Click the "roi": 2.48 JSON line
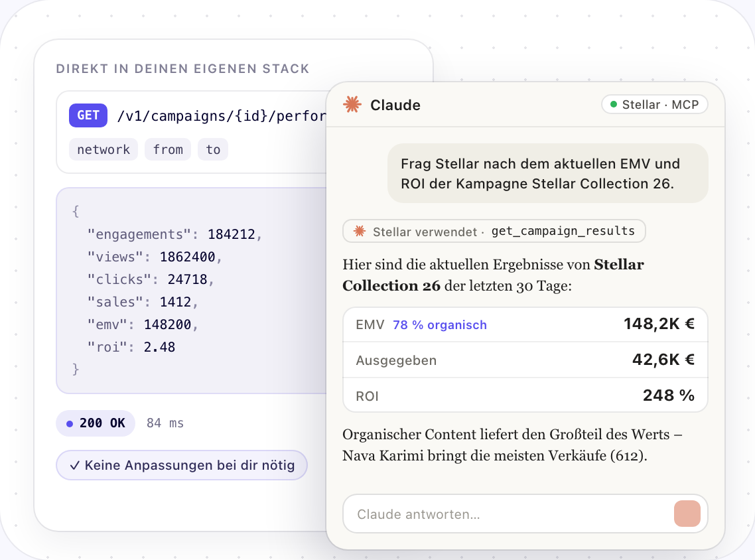755x560 pixels. pyautogui.click(x=131, y=348)
